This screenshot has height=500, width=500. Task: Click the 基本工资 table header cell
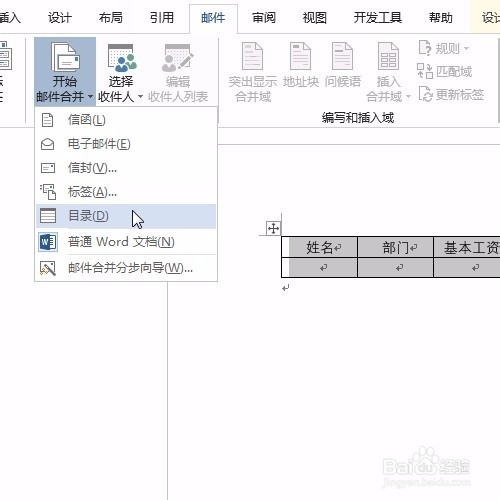pyautogui.click(x=467, y=247)
